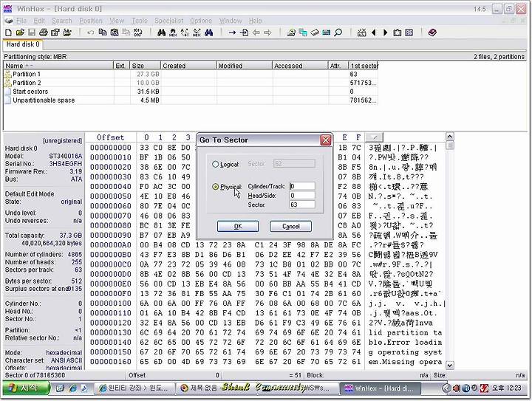Click the Find Hex Values icon
Image resolution: width=532 pixels, height=401 pixels.
click(173, 32)
